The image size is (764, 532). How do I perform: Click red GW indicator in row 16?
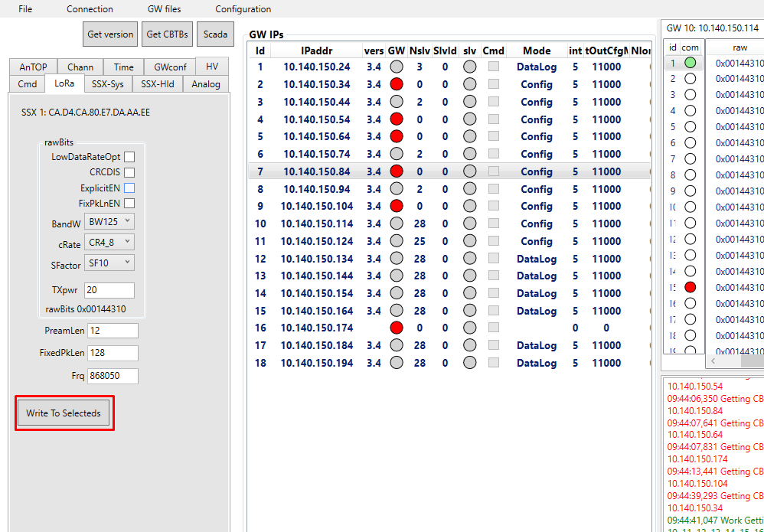tap(397, 328)
